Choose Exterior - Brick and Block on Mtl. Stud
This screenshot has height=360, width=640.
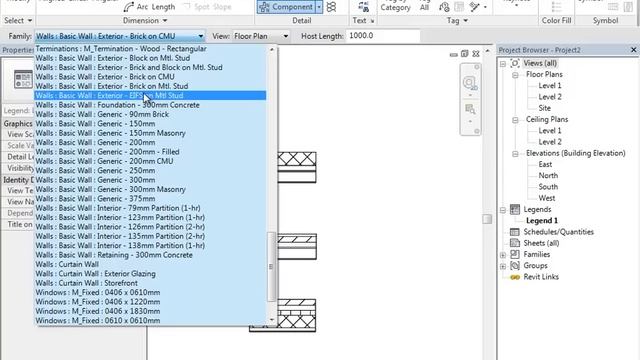point(150,67)
